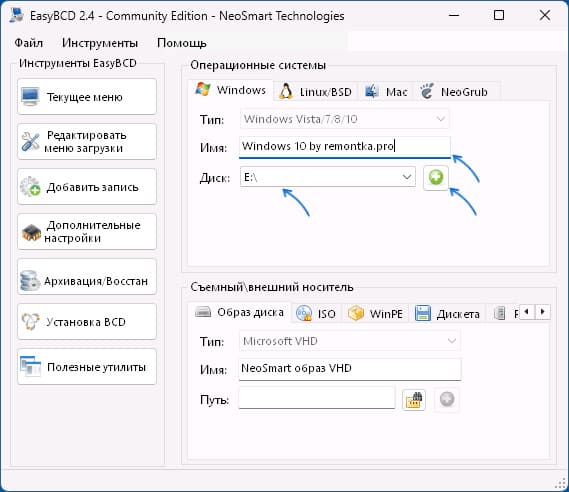Image resolution: width=569 pixels, height=492 pixels.
Task: Open Текущее меню view
Action: tap(87, 97)
